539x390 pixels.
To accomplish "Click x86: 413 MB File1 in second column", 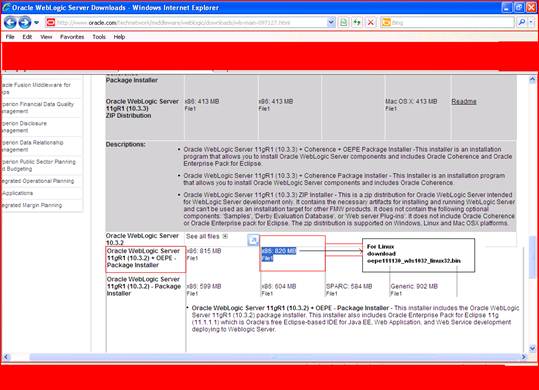I will [276, 105].
